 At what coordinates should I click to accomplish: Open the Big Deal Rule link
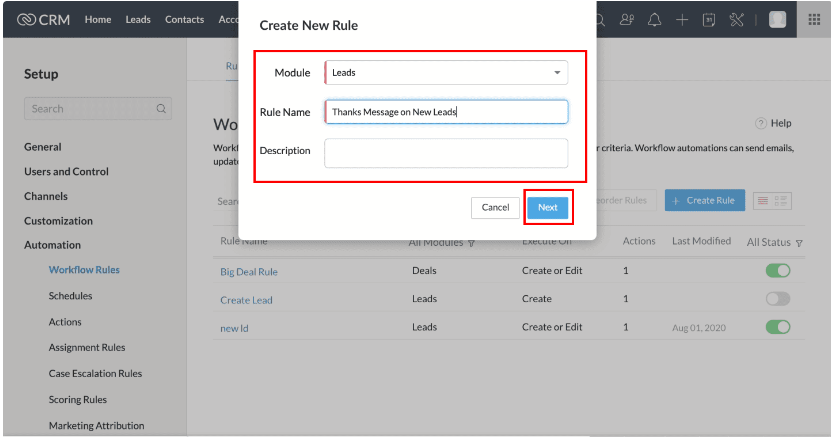coord(249,272)
